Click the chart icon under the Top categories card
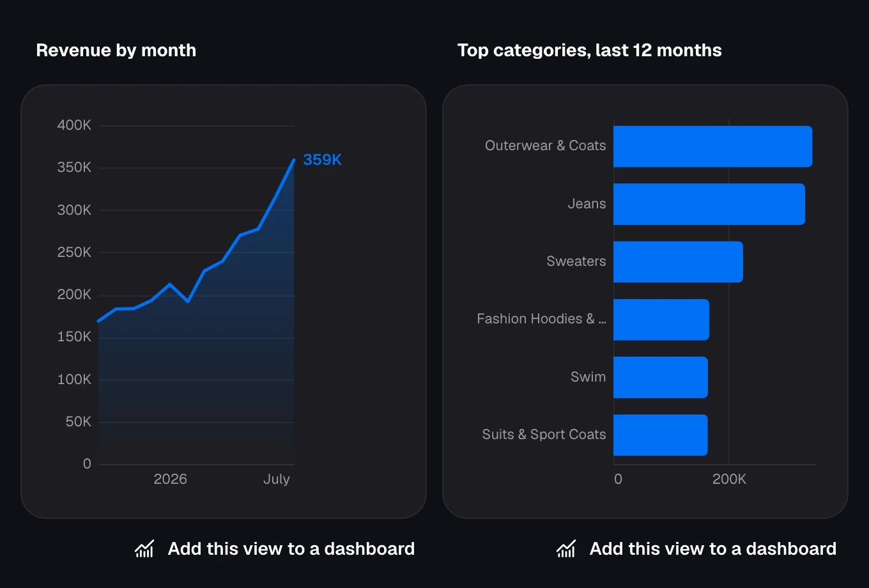The height and width of the screenshot is (588, 869). coord(566,548)
